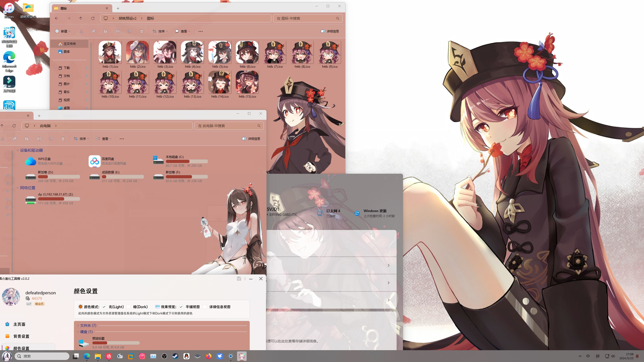
Task: Switch to 背景设置 in the sidebar
Action: point(21,336)
